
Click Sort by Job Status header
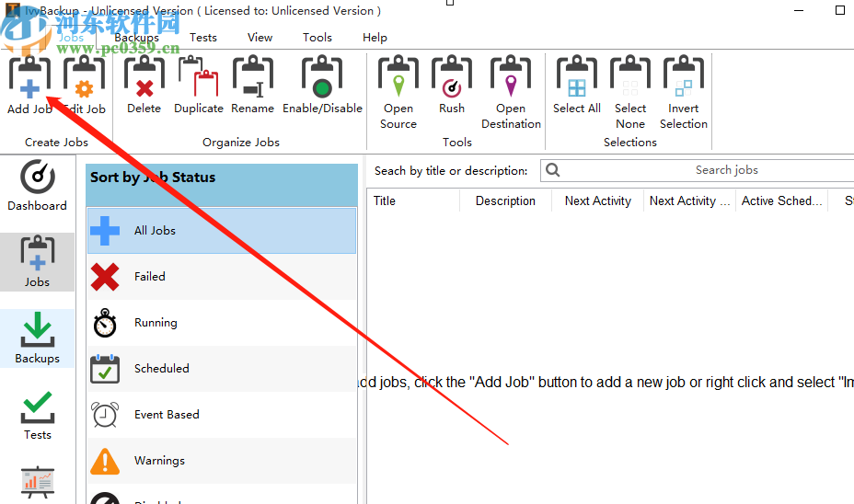(222, 185)
